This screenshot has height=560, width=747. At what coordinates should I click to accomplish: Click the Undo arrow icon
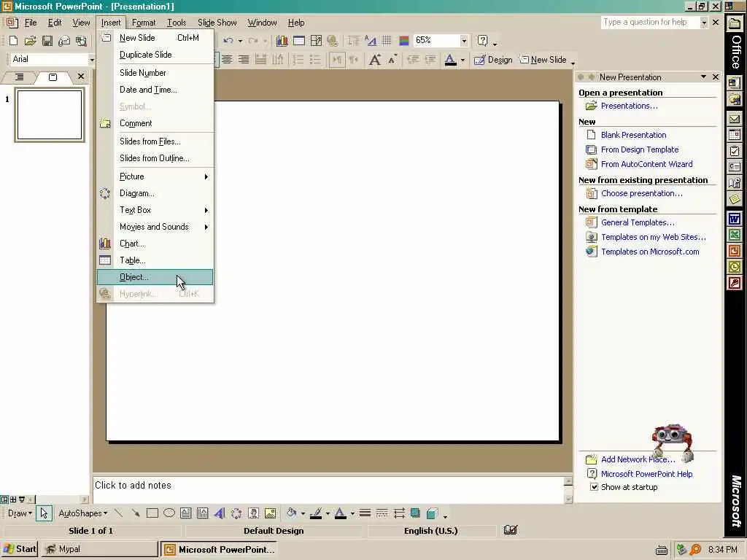coord(228,41)
